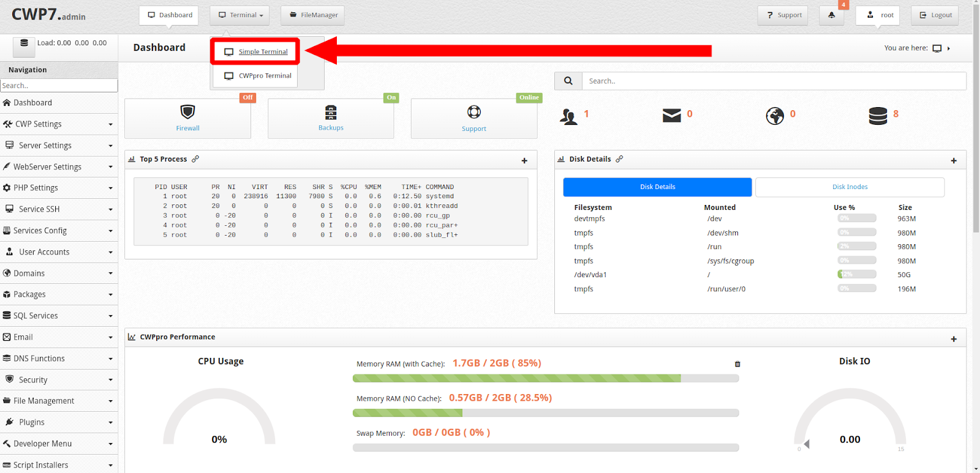Viewport: 980px width, 473px height.
Task: Click the Backups link text
Action: point(331,128)
